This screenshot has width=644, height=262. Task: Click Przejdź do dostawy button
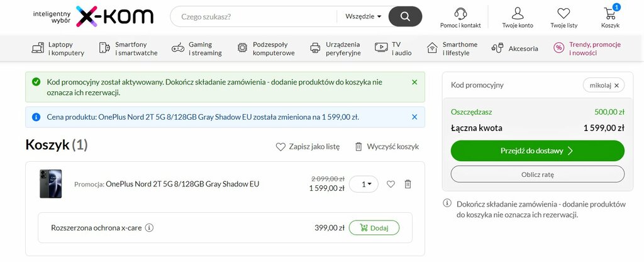pyautogui.click(x=537, y=151)
